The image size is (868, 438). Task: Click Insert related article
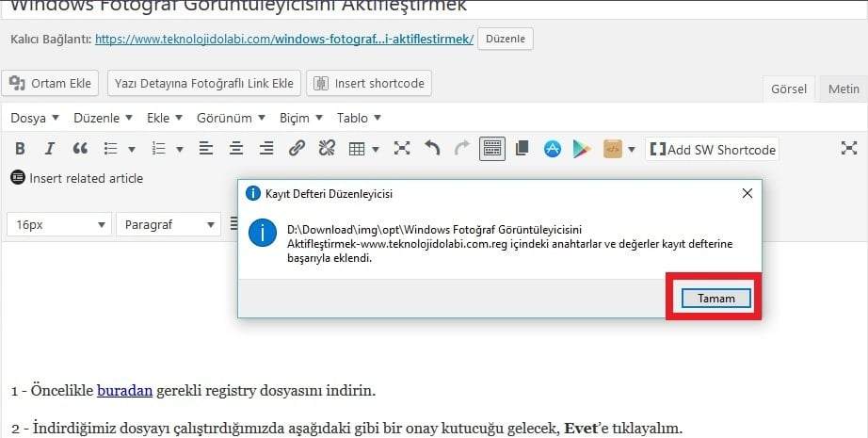pyautogui.click(x=77, y=178)
